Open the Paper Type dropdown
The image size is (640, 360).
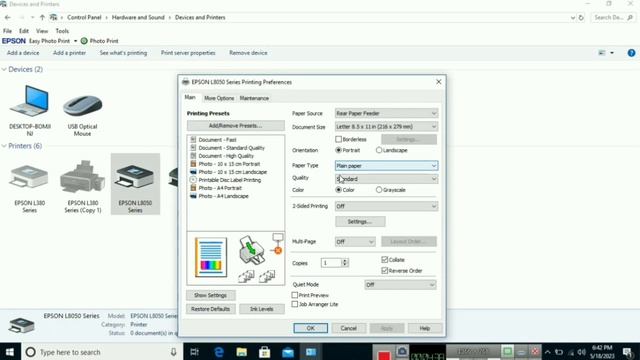pyautogui.click(x=386, y=166)
